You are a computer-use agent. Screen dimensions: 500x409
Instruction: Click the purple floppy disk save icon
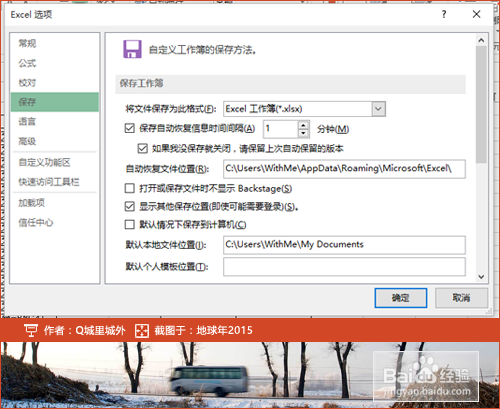click(x=132, y=49)
